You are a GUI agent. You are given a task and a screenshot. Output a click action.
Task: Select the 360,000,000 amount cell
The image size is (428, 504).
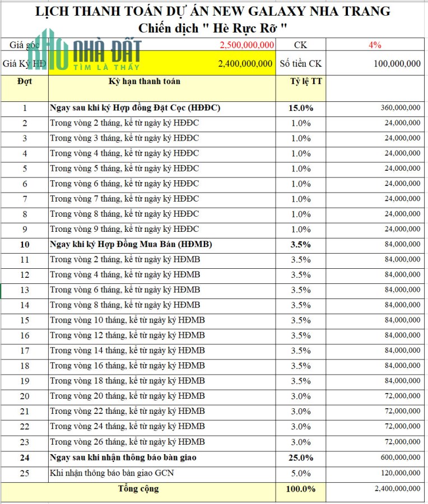pyautogui.click(x=375, y=108)
